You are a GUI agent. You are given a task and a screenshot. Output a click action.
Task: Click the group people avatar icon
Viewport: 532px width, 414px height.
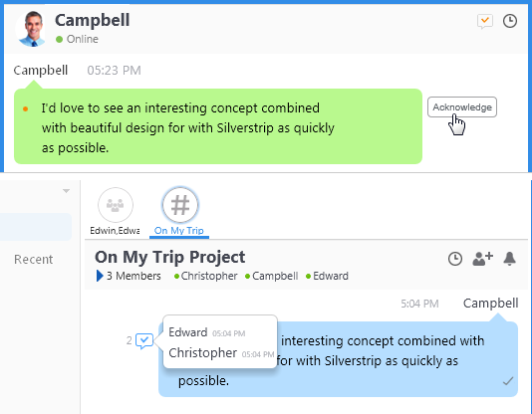(116, 205)
